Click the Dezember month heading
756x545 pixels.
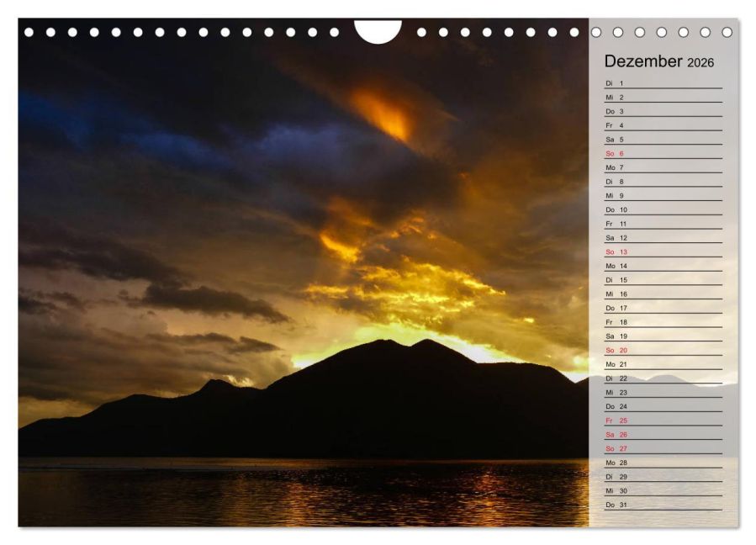643,61
